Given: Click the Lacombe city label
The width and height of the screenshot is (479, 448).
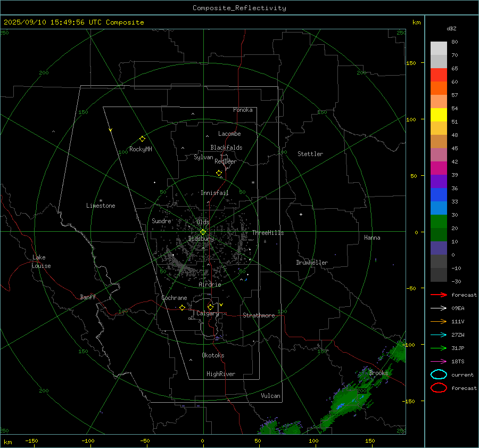Looking at the screenshot, I should click(x=229, y=134).
